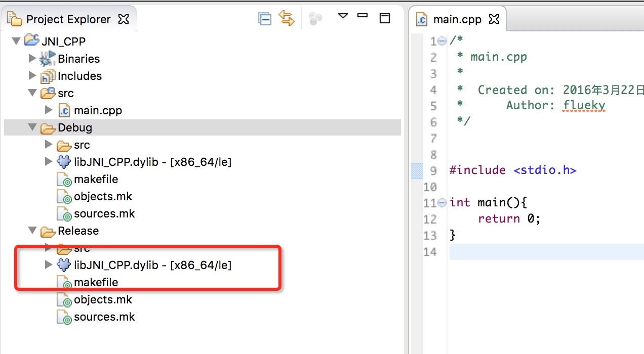Collapse the JNI_CPP project node
This screenshot has height=354, width=644.
point(16,41)
